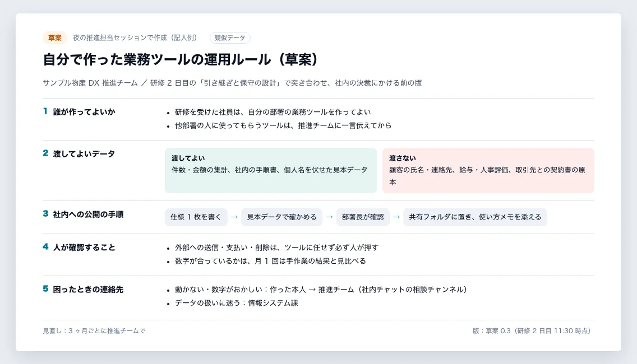Click section heading 困ったときの連絡先
The image size is (637, 364).
coord(88,290)
